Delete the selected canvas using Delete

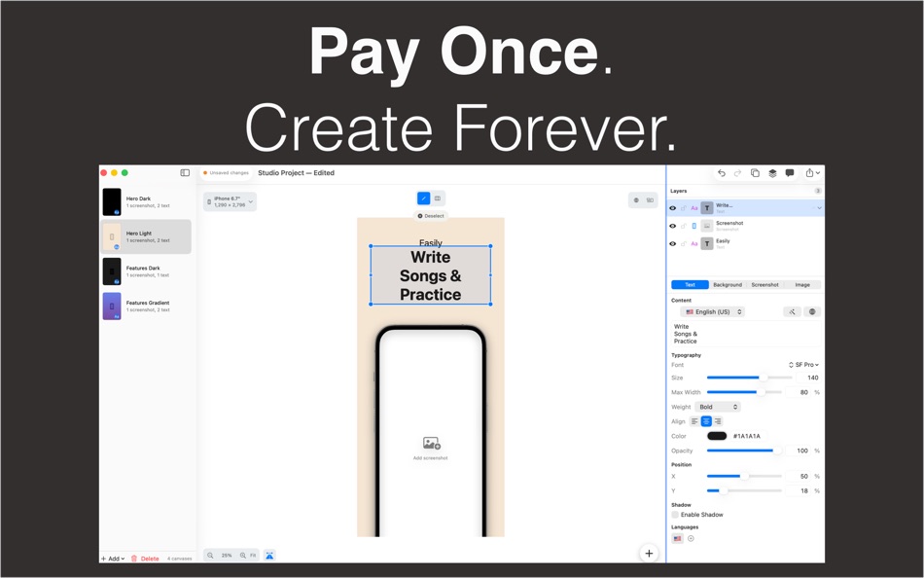tap(145, 559)
